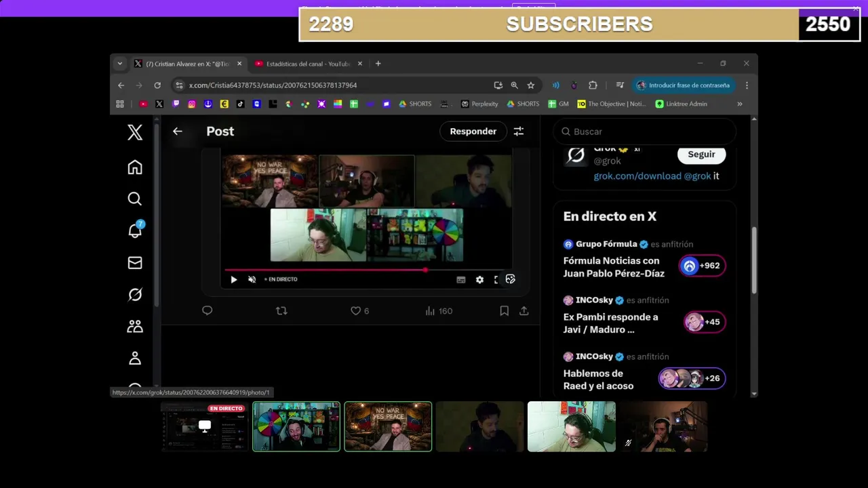Open The Objective bookmark
The width and height of the screenshot is (868, 488).
coord(612,104)
